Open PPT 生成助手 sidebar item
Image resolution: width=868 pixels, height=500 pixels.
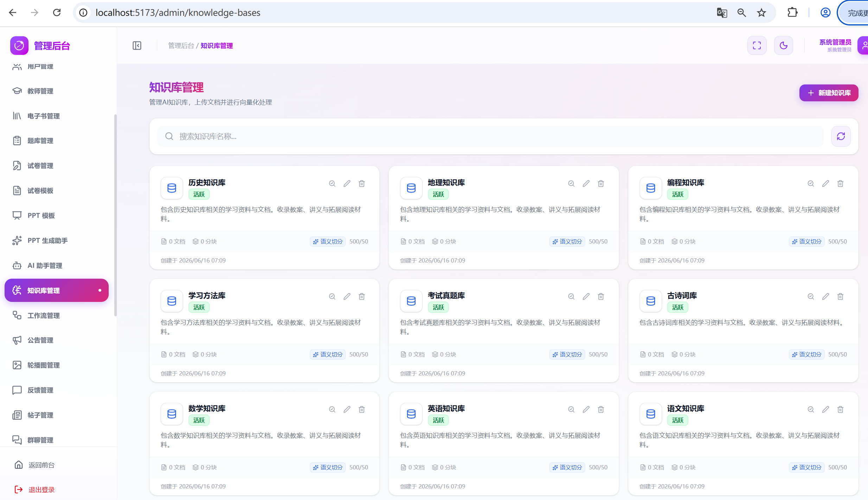(x=56, y=240)
